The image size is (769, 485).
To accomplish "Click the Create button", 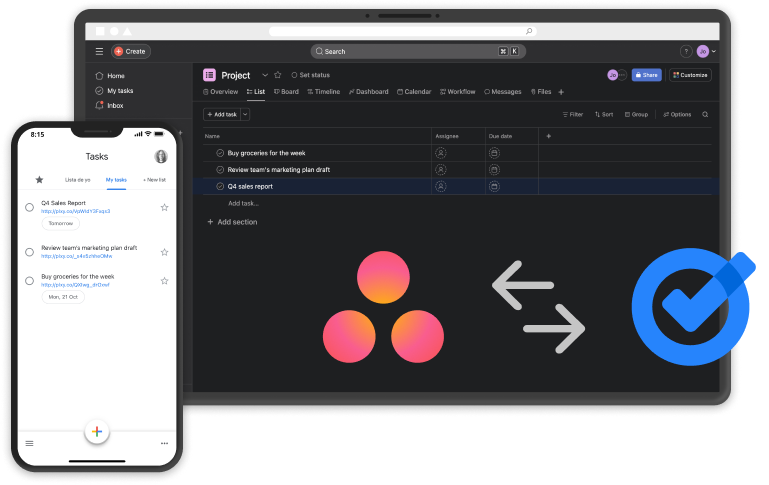I will [130, 51].
